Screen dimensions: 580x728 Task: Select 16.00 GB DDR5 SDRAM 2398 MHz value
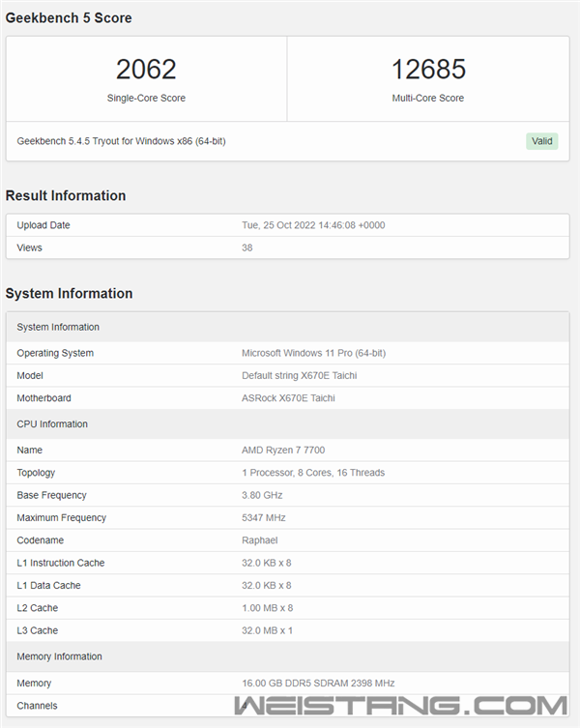point(318,683)
